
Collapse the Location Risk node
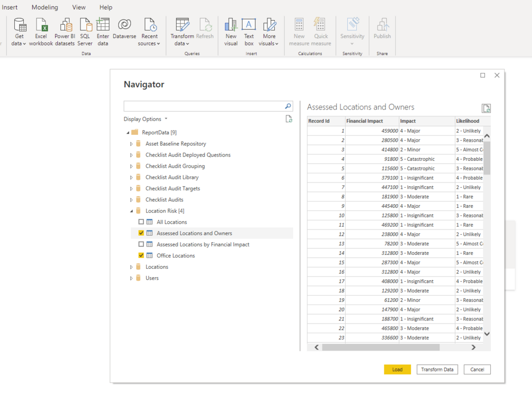coord(131,211)
